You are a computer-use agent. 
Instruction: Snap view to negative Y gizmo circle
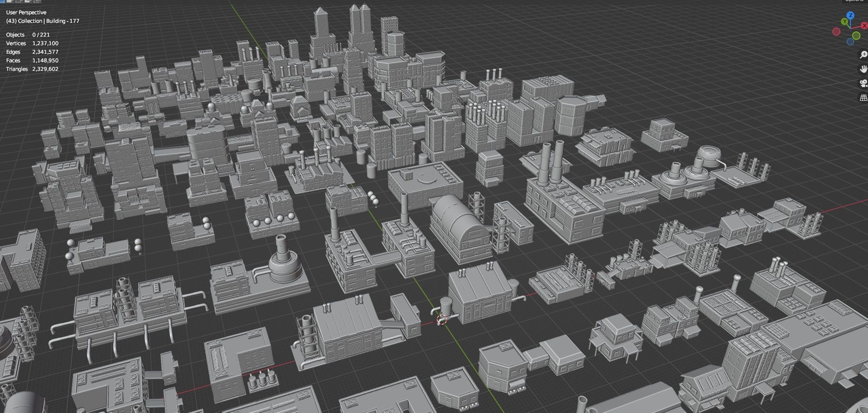(856, 36)
